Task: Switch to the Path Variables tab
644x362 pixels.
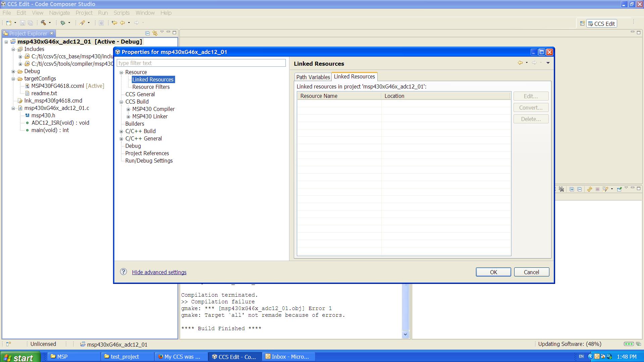Action: click(x=313, y=77)
